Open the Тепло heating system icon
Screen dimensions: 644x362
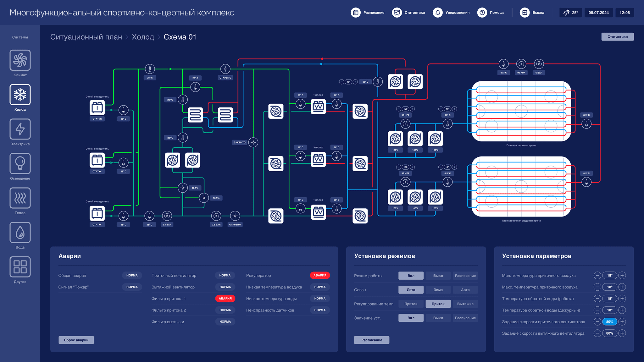point(20,198)
